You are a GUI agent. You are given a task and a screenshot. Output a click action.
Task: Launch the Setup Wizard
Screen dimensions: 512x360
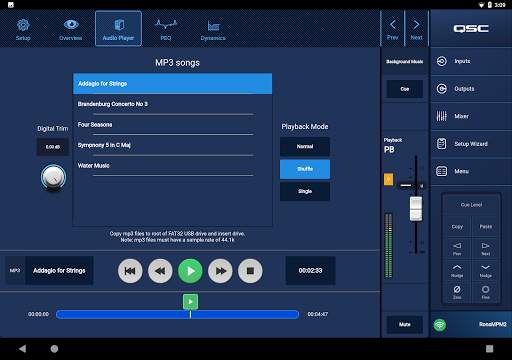471,144
